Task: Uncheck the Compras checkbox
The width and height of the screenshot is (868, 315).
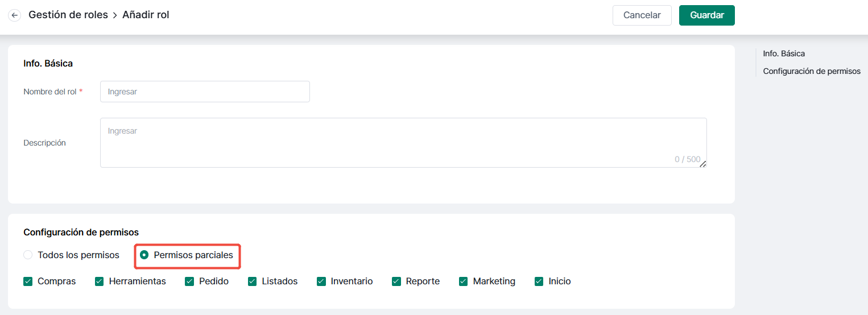Action: click(28, 281)
